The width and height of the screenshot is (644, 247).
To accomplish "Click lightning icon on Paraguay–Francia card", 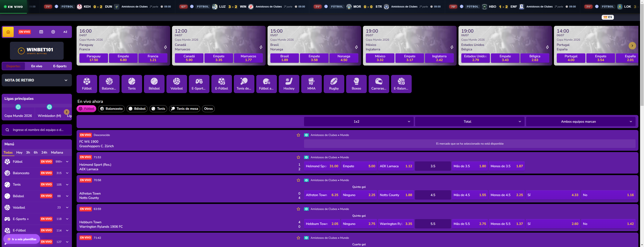I will [165, 47].
